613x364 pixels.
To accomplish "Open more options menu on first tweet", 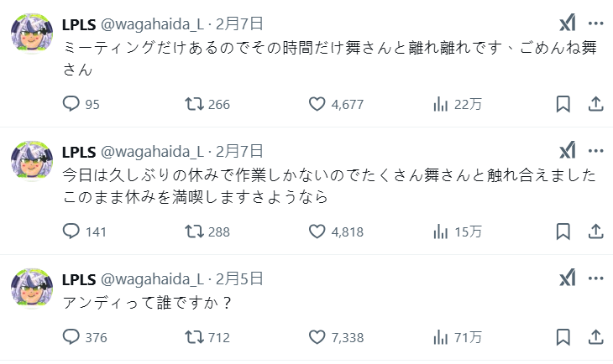I will 595,23.
